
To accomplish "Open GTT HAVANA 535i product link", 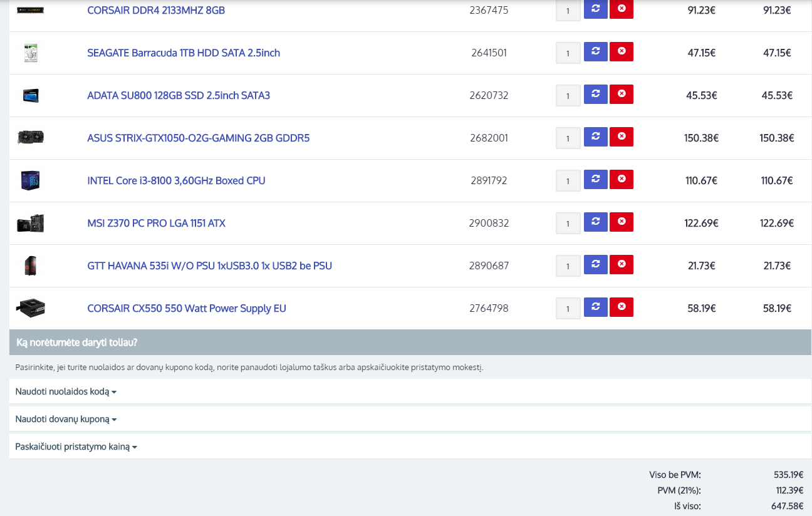I will pos(209,266).
